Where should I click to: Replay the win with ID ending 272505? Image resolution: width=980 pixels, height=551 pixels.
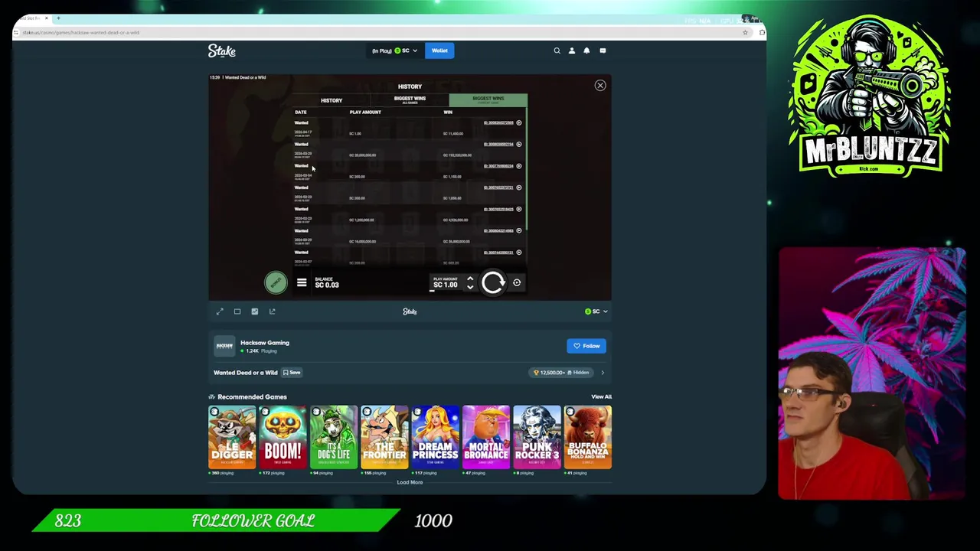click(x=519, y=122)
